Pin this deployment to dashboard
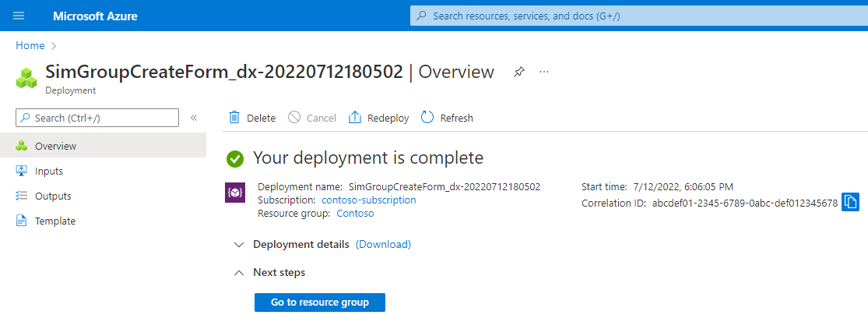 518,72
